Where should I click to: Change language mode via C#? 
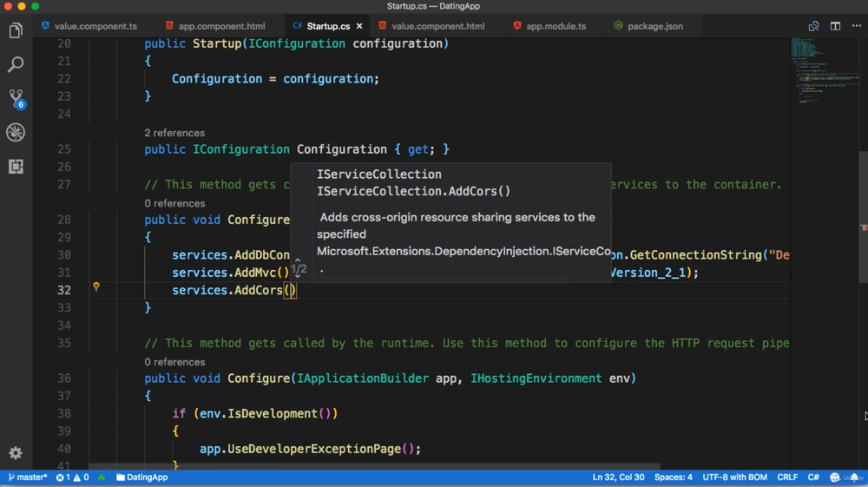[813, 477]
